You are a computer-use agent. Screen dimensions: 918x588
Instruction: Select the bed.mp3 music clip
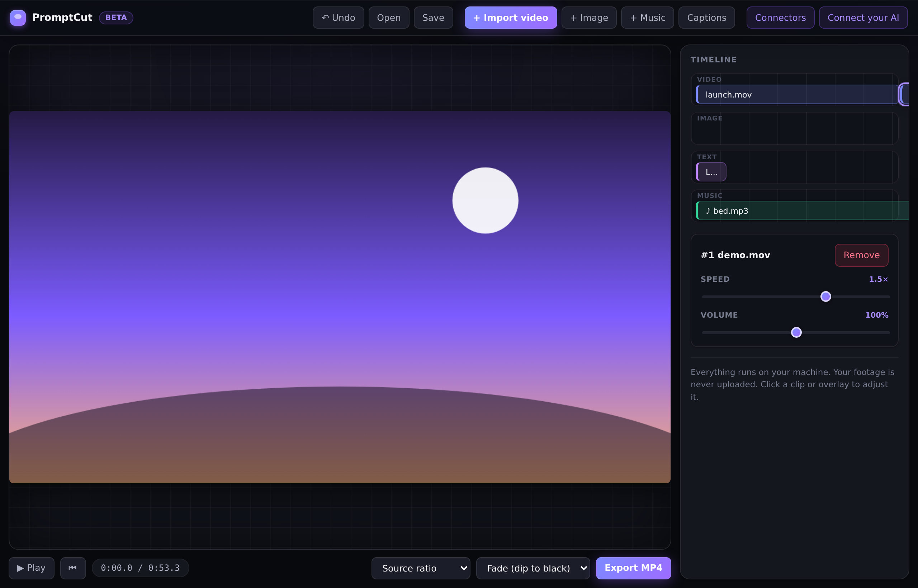[x=802, y=211]
